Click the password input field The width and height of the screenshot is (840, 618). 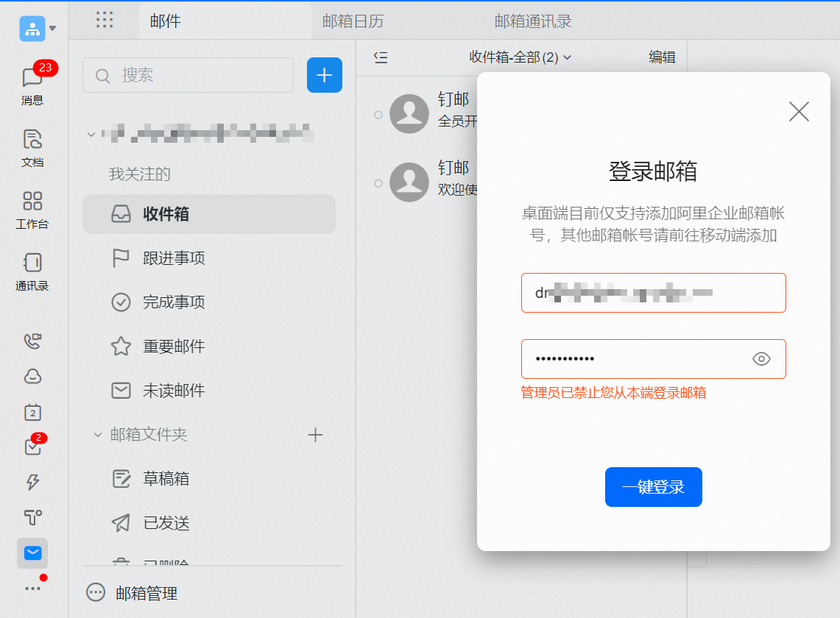coord(654,359)
